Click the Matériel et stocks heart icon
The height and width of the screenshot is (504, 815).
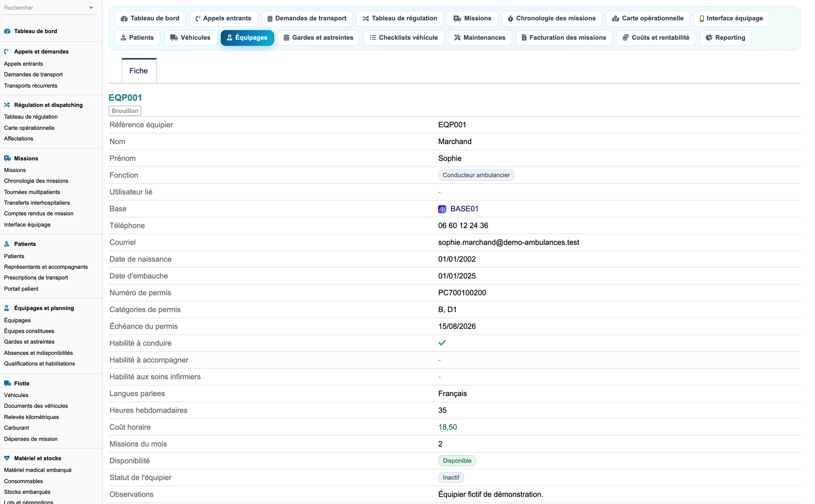click(x=7, y=458)
